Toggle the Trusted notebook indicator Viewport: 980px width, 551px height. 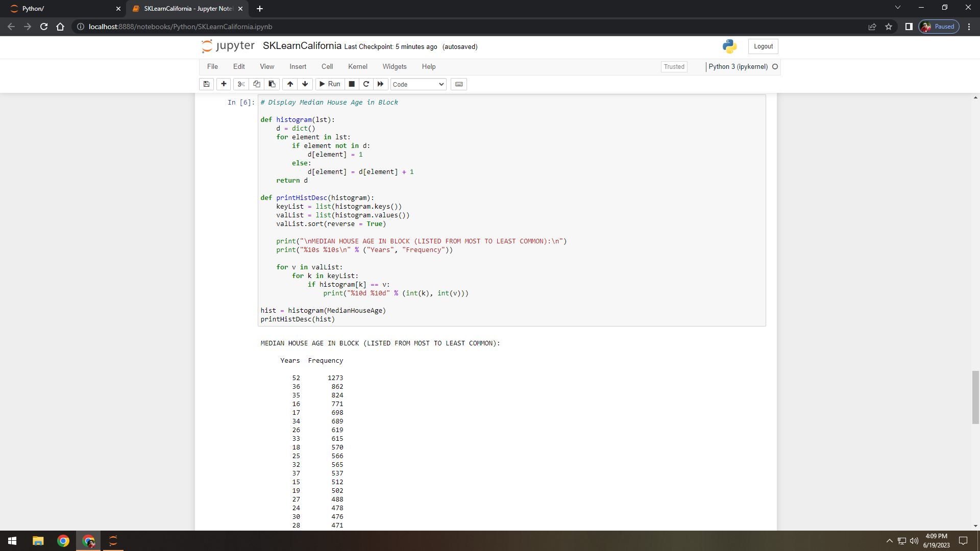pyautogui.click(x=674, y=67)
